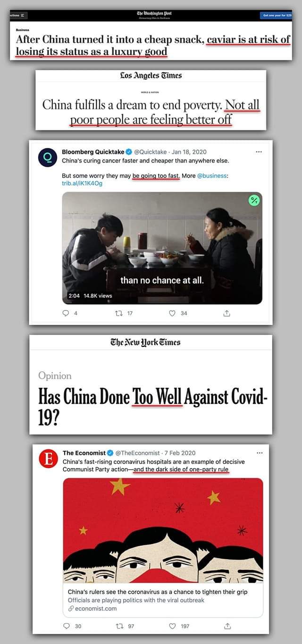The height and width of the screenshot is (644, 302).
Task: Click the @business mention link
Action: 212,176
